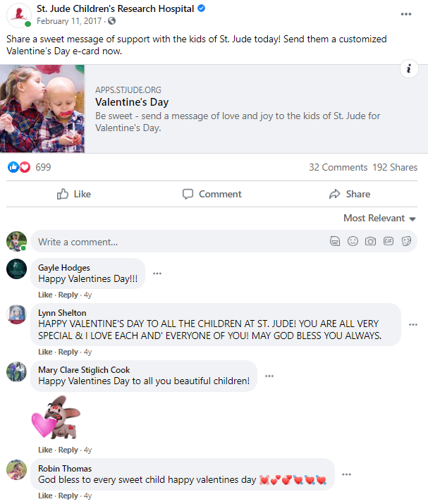
Task: Open options for Lynn Shelton's comment
Action: click(x=413, y=325)
